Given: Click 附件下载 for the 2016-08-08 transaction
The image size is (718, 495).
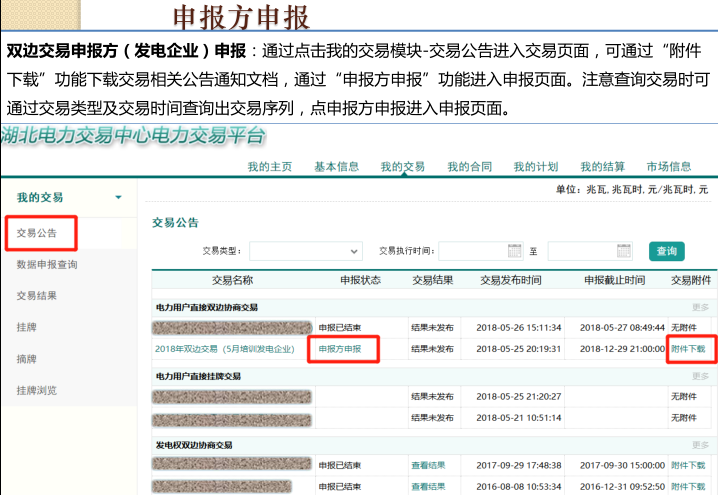Looking at the screenshot, I should click(688, 486).
